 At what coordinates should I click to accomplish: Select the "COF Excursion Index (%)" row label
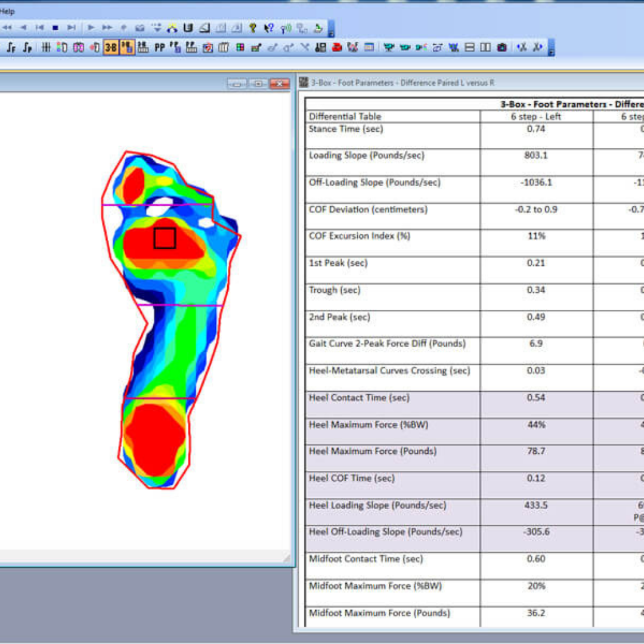point(360,236)
